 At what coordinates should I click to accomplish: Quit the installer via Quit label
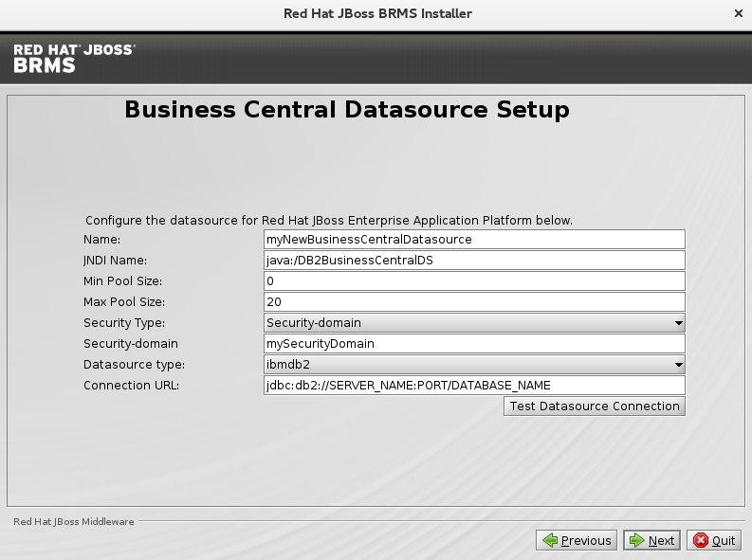(x=724, y=540)
